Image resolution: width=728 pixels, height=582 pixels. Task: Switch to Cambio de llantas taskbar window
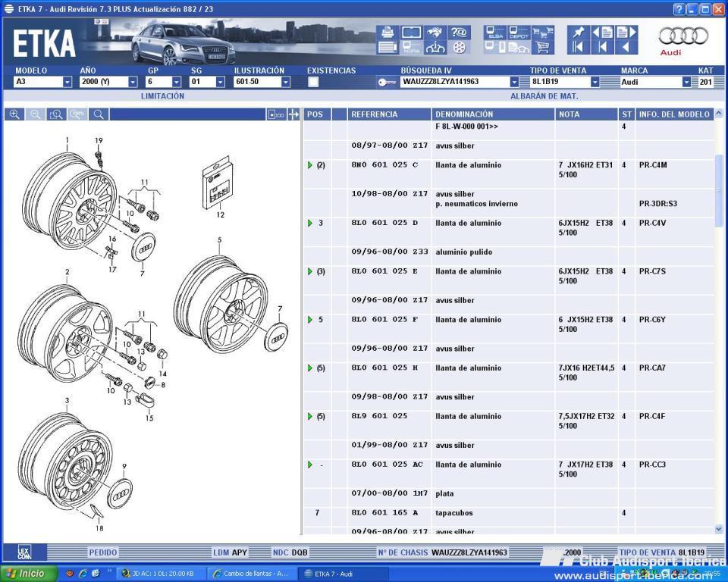[252, 574]
